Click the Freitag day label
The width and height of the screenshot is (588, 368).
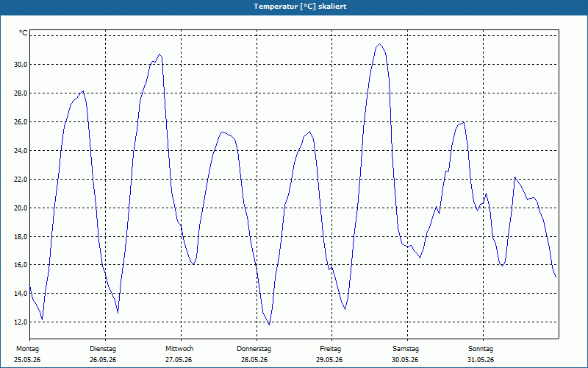click(330, 349)
